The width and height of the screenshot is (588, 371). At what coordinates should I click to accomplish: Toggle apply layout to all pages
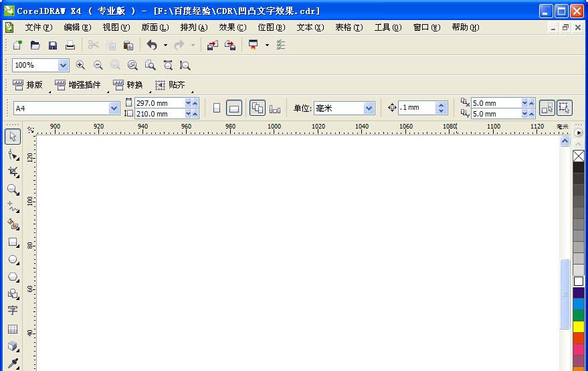click(x=258, y=108)
